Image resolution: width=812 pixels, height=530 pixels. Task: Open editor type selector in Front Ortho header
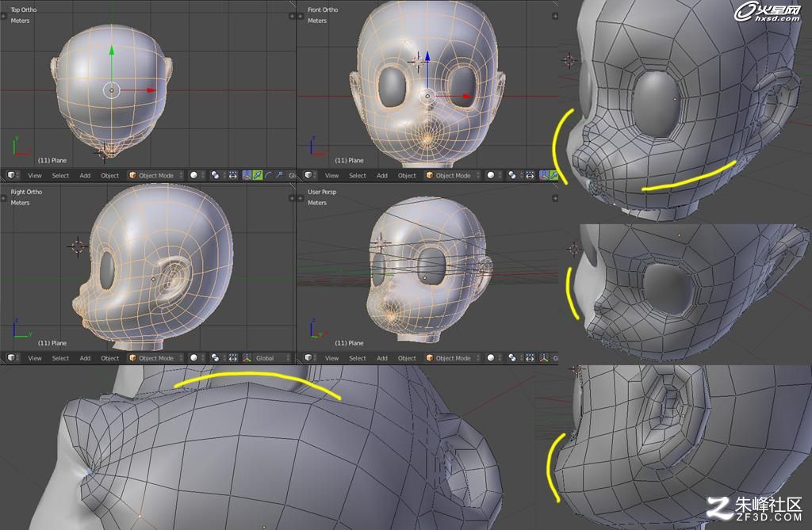pos(310,175)
